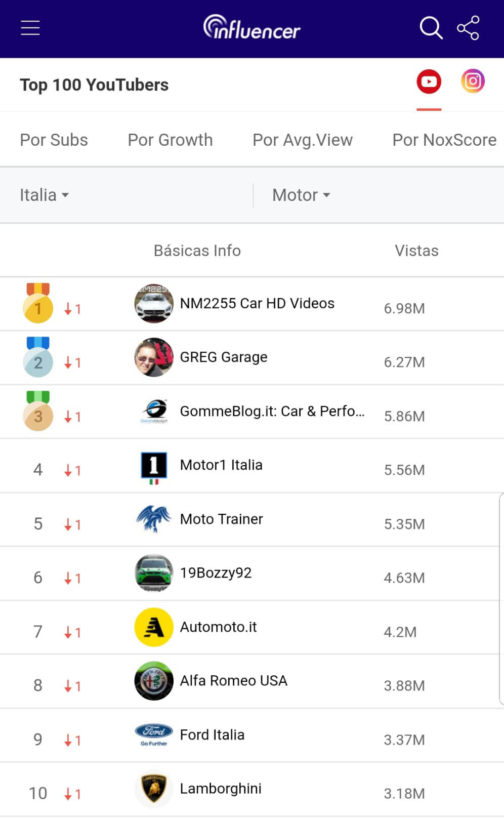Click the NoxInfluencer logo
This screenshot has width=504, height=819.
coord(251,28)
